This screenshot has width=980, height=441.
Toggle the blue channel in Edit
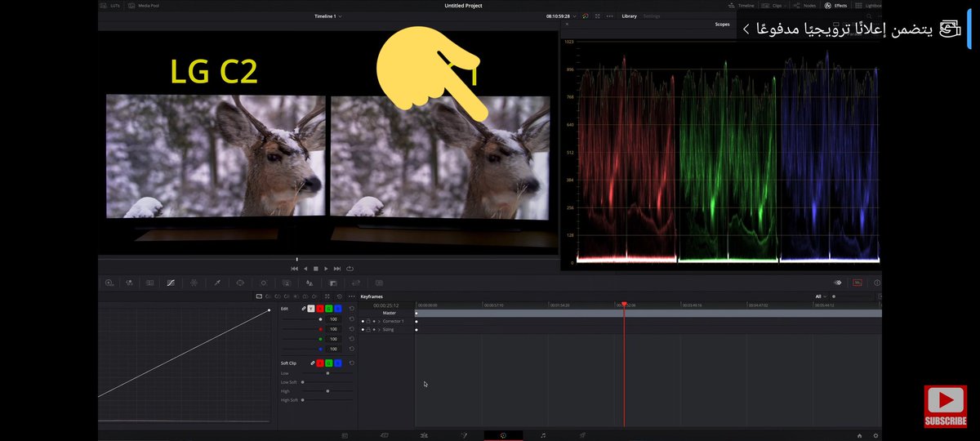(337, 308)
